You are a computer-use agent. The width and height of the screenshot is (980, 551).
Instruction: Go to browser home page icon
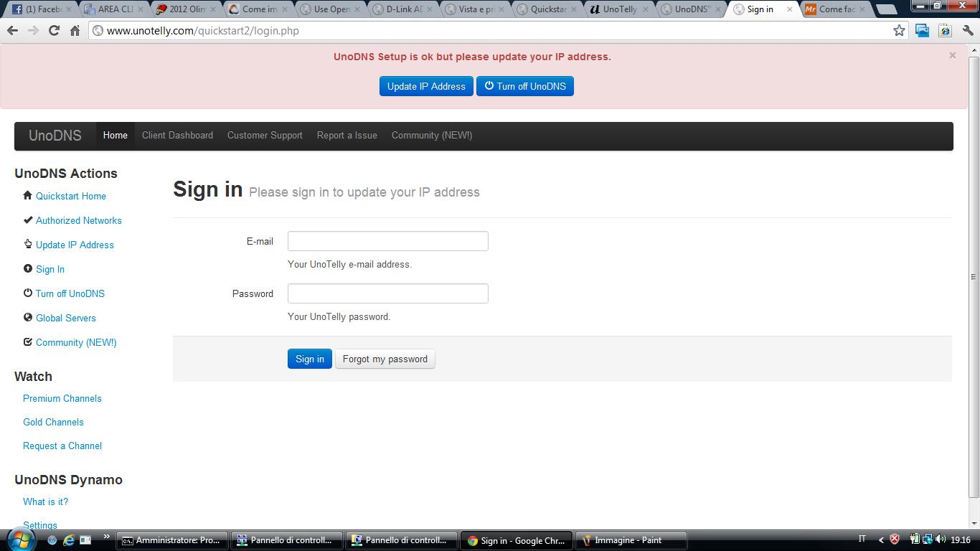[75, 31]
